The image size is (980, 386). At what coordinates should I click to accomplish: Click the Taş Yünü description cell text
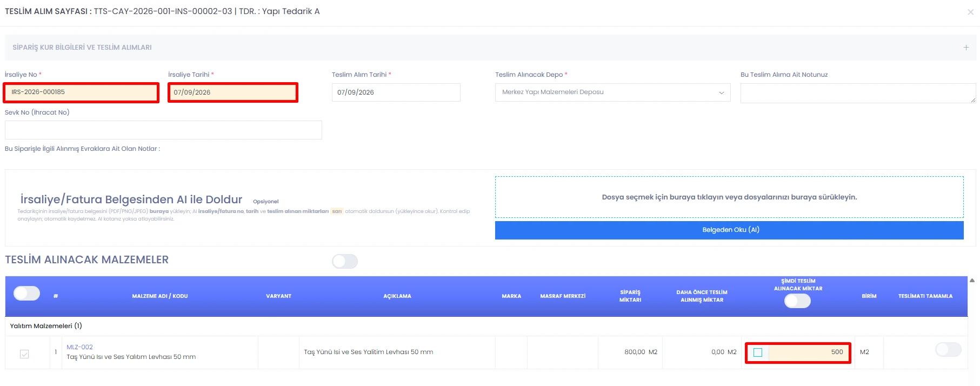pyautogui.click(x=369, y=352)
